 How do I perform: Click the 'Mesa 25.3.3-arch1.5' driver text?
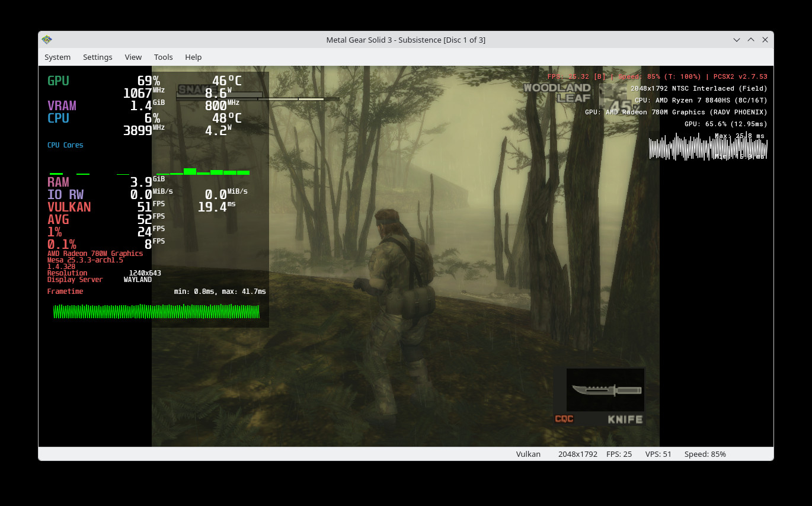85,260
